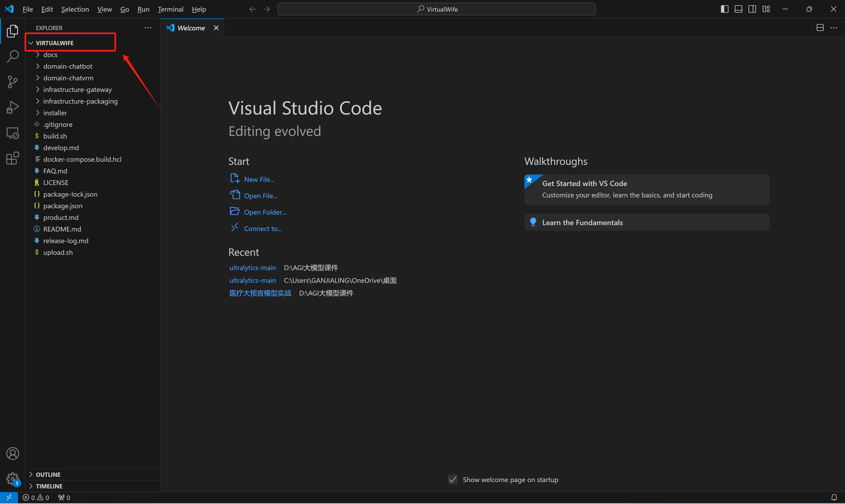
Task: Open recent ultralytics-main from D:\AGI大模型课件
Action: tap(252, 268)
